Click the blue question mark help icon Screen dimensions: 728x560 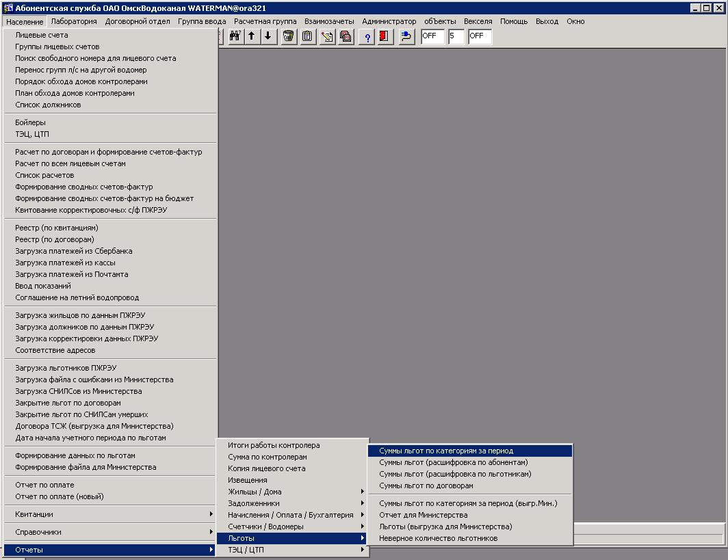(367, 37)
